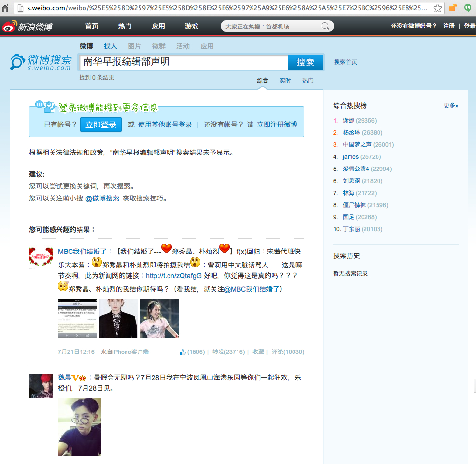Screen dimensions: 476x464
Task: Open 魏晨 profile avatar
Action: pos(41,386)
